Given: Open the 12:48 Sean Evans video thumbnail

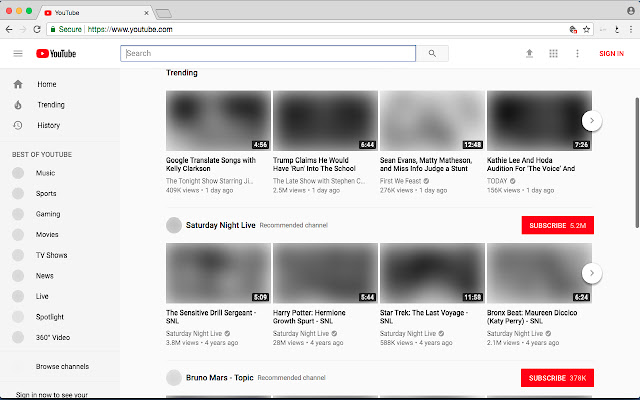Looking at the screenshot, I should pos(432,121).
